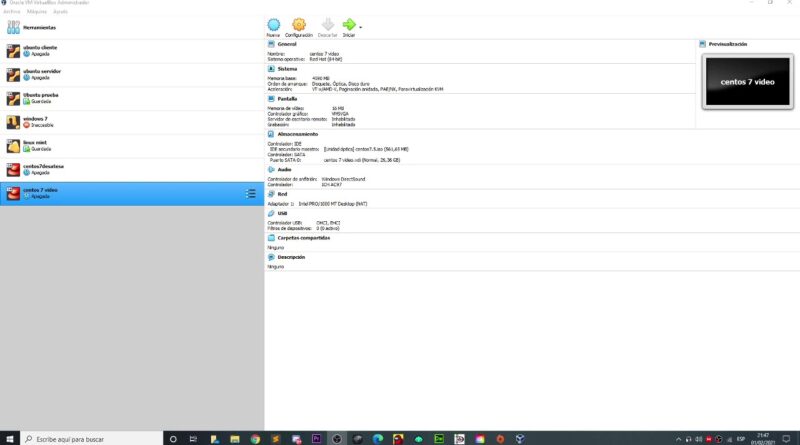This screenshot has height=445, width=800.
Task: Click the taskbar search box
Action: (92, 439)
